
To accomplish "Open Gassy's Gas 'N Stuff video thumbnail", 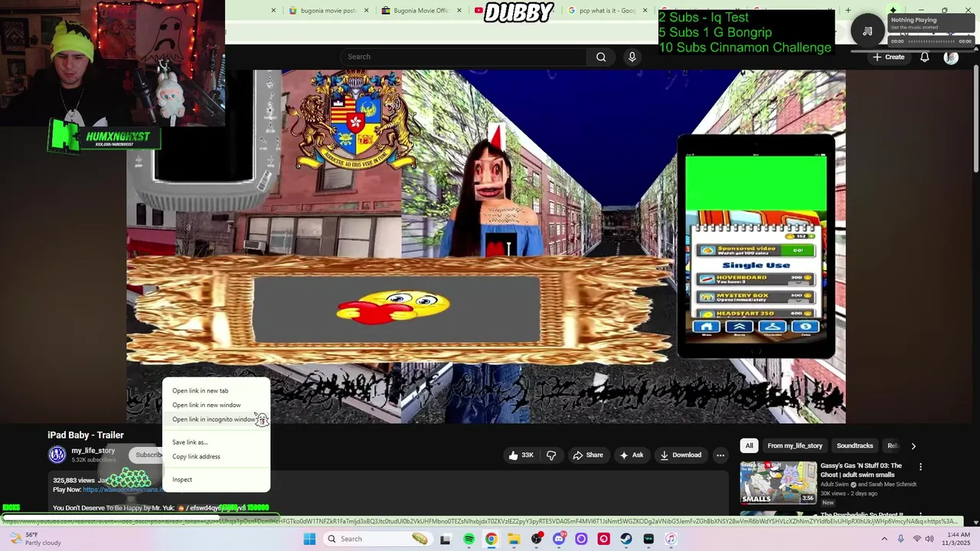I will click(778, 483).
